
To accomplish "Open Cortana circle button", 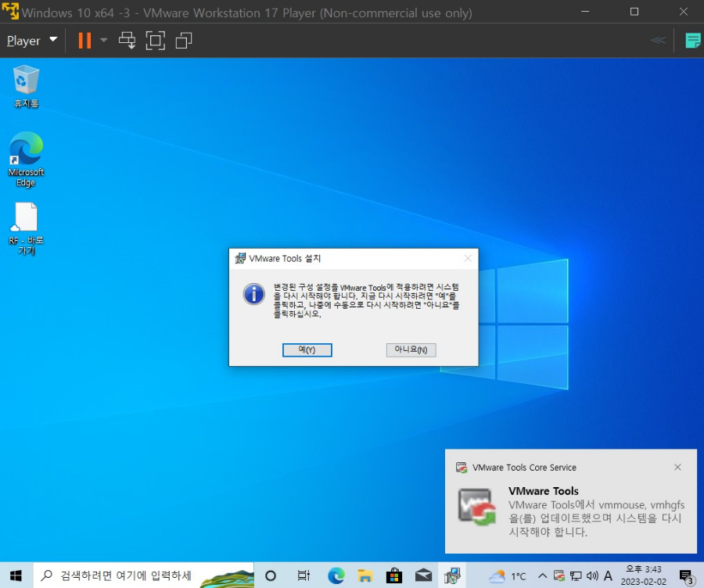I will (271, 575).
